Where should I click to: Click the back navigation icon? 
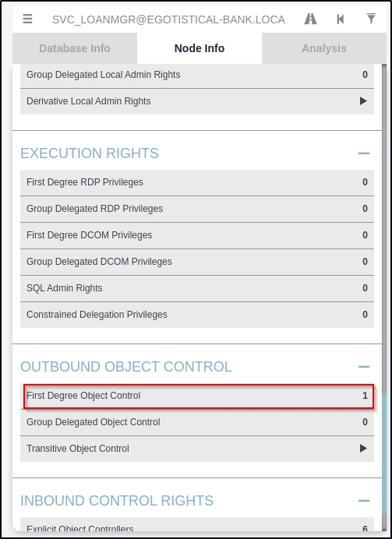click(x=341, y=19)
